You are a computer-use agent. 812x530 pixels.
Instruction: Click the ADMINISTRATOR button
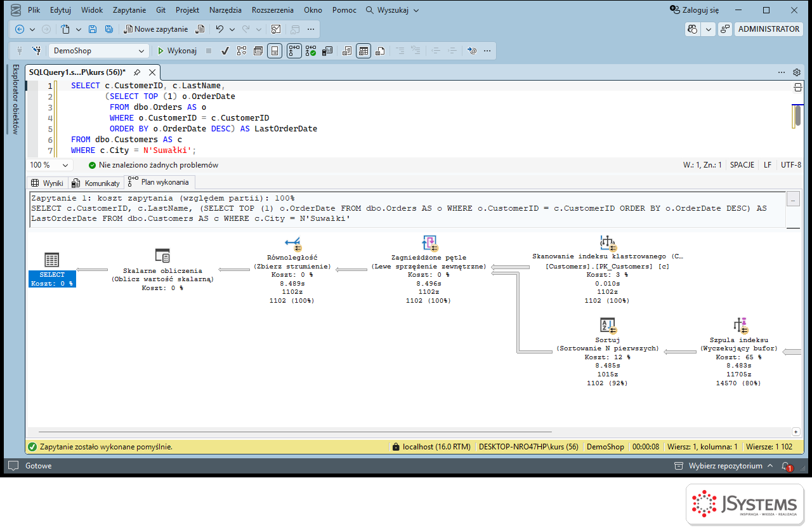[768, 29]
